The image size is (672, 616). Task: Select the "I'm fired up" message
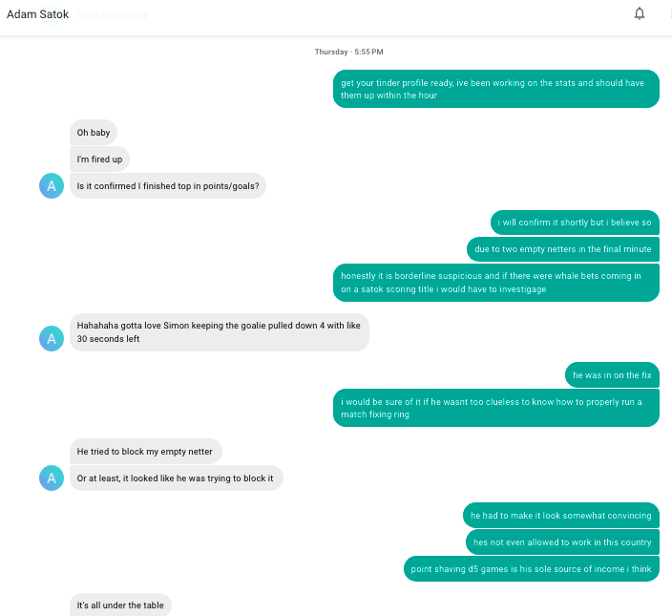(99, 159)
